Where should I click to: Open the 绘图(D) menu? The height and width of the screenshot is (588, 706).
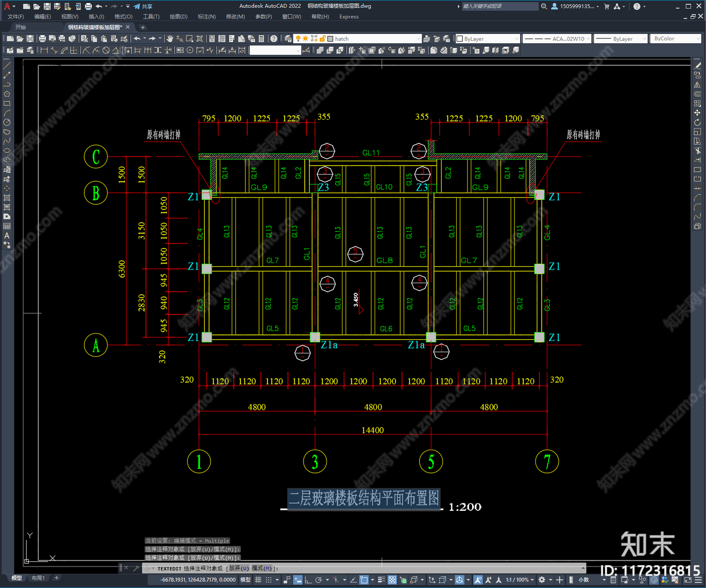(178, 17)
